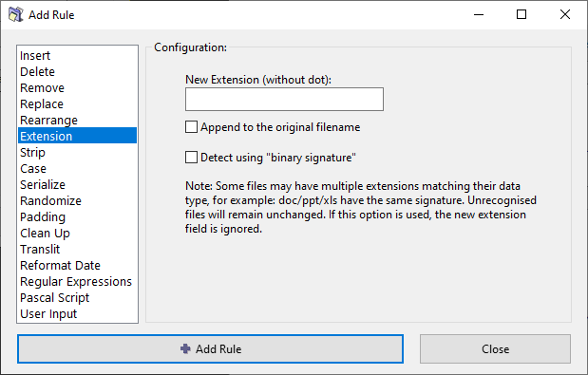Pick the Rearrange rule

pyautogui.click(x=77, y=120)
